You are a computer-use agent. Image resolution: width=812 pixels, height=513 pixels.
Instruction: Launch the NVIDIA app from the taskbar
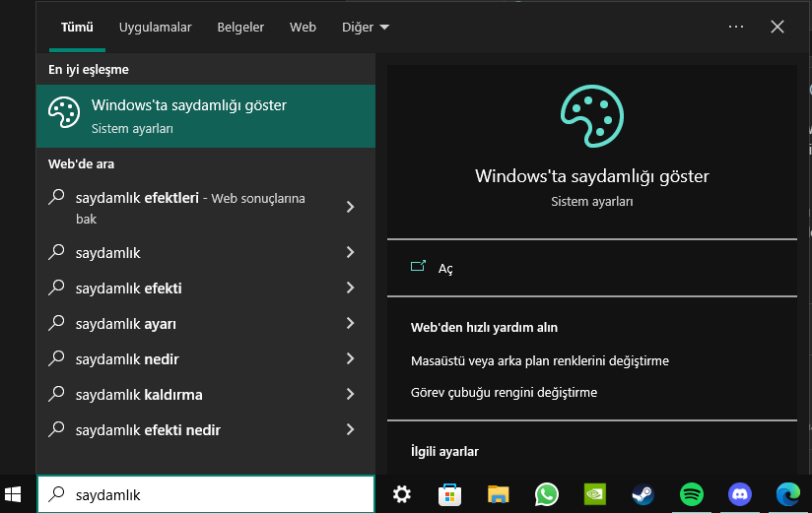coord(595,494)
